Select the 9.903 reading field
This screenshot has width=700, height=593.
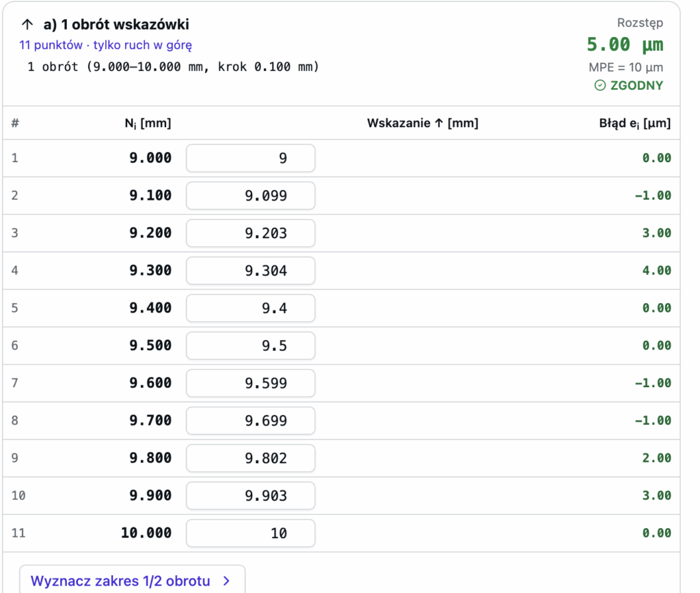coord(250,496)
